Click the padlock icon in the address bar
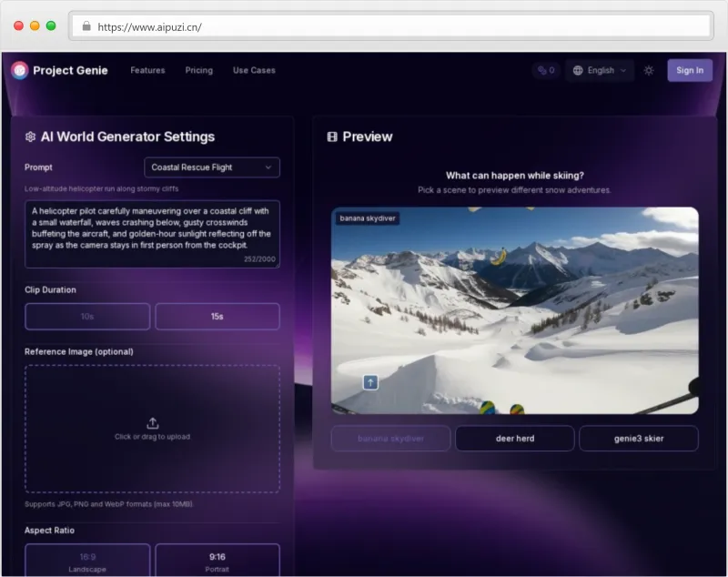The image size is (728, 577). pos(86,26)
